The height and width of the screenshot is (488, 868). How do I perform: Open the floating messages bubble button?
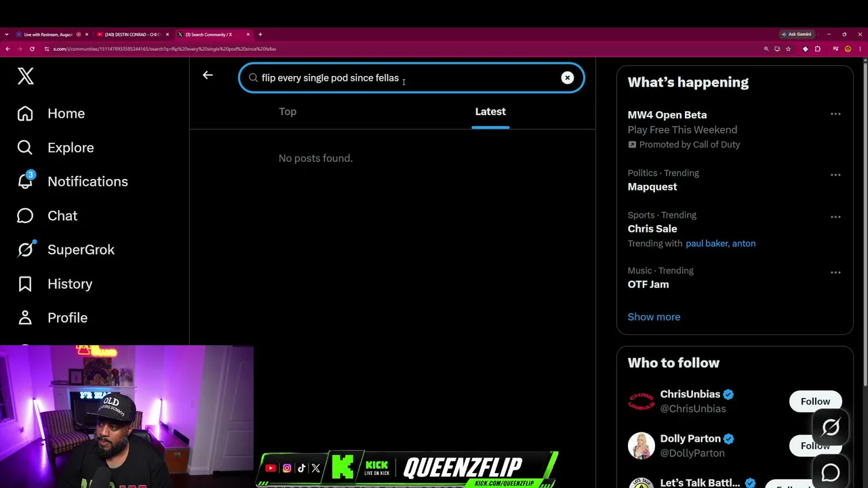tap(831, 472)
